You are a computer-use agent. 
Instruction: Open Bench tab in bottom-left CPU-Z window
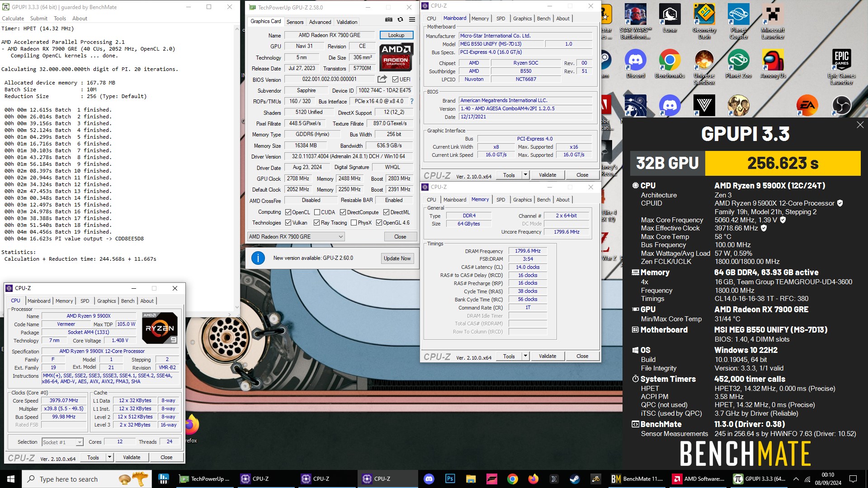point(127,301)
